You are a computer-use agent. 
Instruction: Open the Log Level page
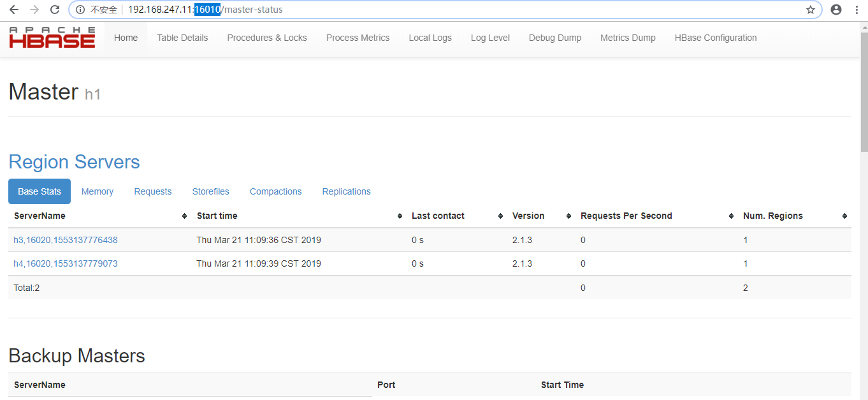click(x=490, y=37)
